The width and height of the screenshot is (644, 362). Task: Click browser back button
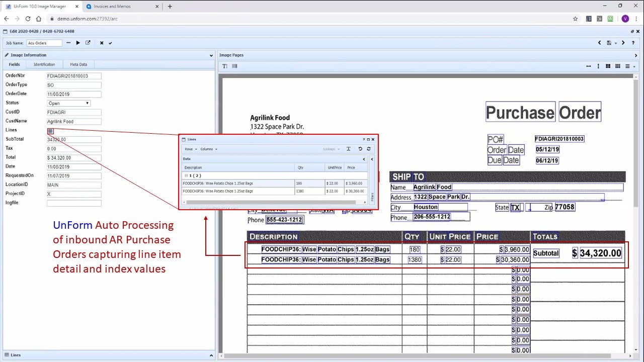[x=7, y=19]
